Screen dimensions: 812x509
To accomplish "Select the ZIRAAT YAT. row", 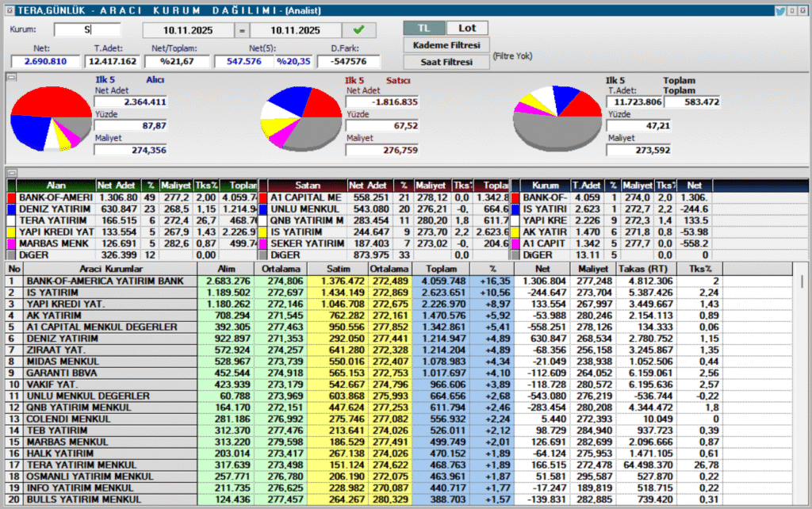I will (x=399, y=350).
